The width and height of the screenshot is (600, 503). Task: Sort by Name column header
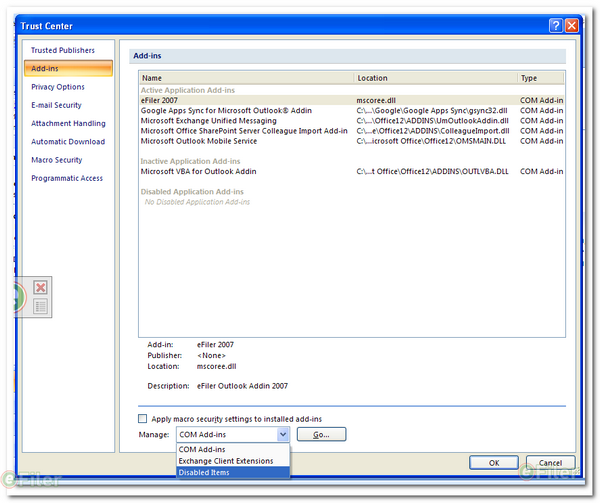(x=246, y=78)
